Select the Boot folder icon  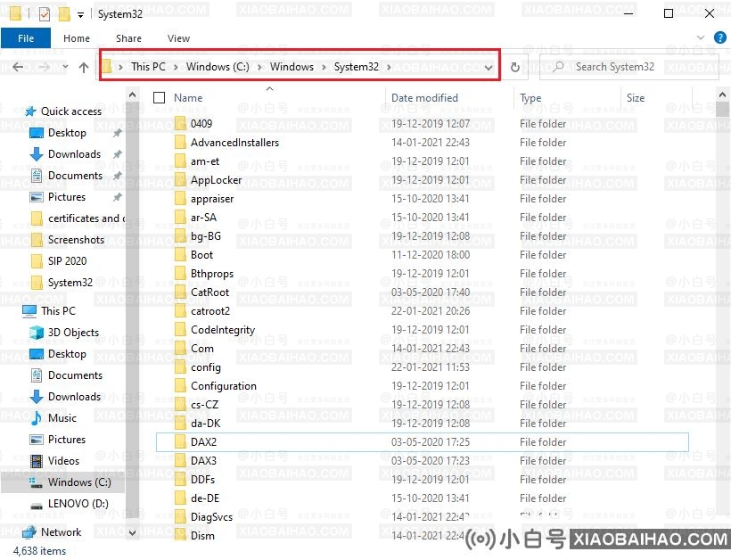180,255
